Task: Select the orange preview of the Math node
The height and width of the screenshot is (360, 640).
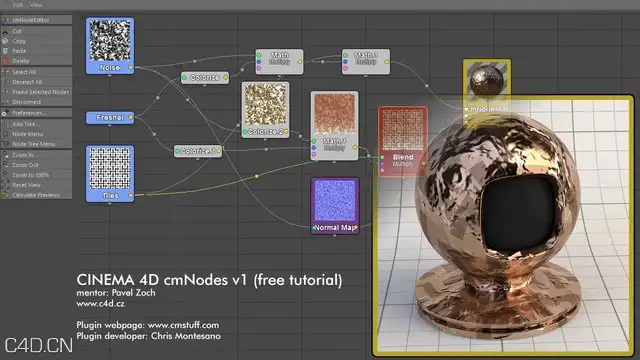Action: coord(334,115)
